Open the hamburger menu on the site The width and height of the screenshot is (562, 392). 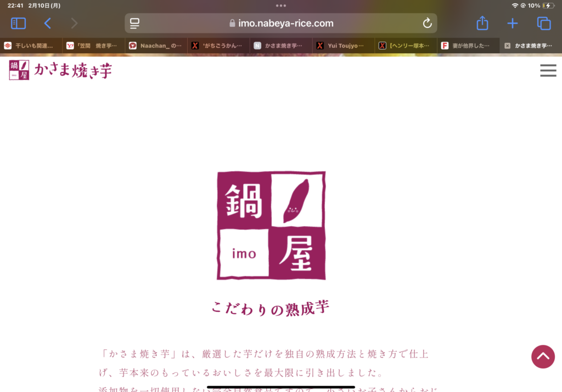548,71
